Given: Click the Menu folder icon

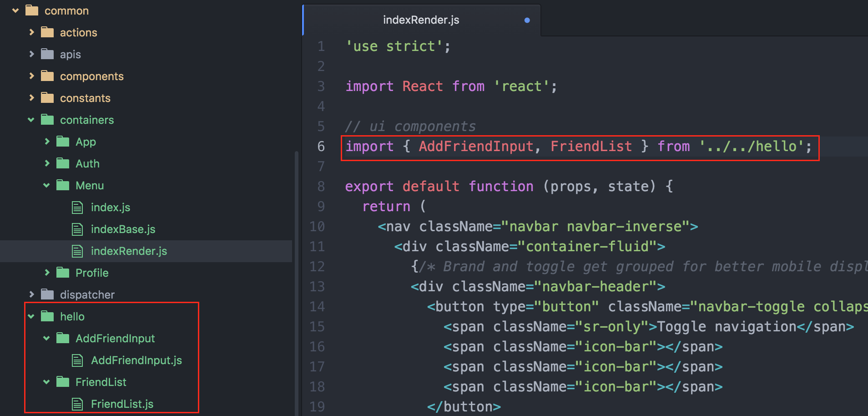Looking at the screenshot, I should 62,185.
